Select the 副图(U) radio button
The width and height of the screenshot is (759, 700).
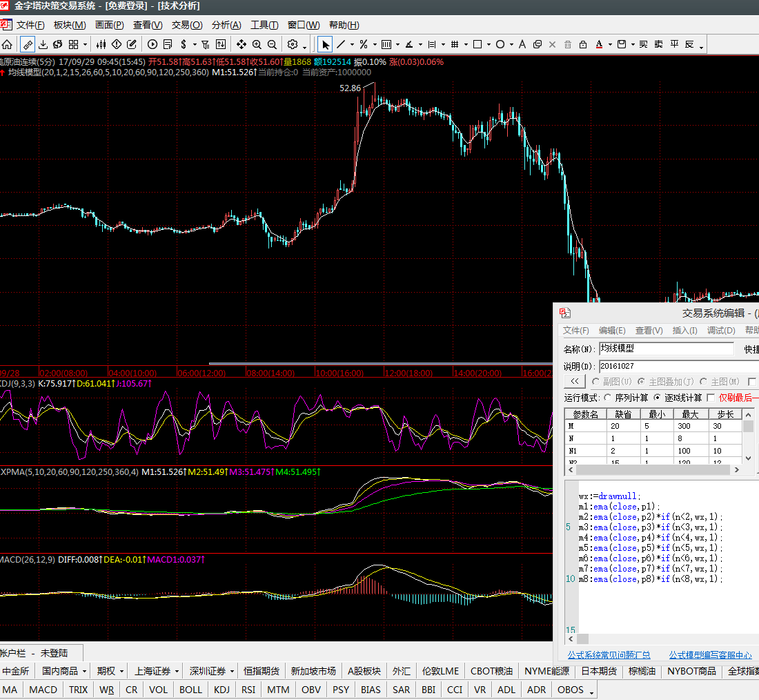pos(595,382)
